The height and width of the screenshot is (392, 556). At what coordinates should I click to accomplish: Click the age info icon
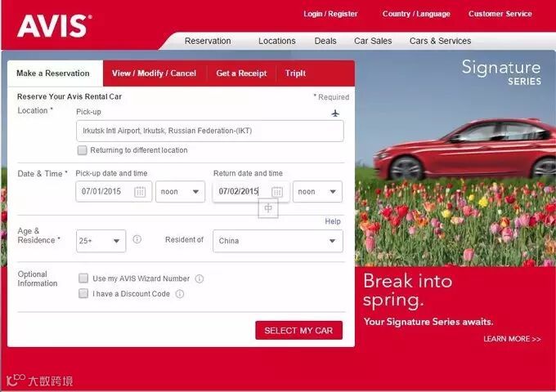click(137, 239)
